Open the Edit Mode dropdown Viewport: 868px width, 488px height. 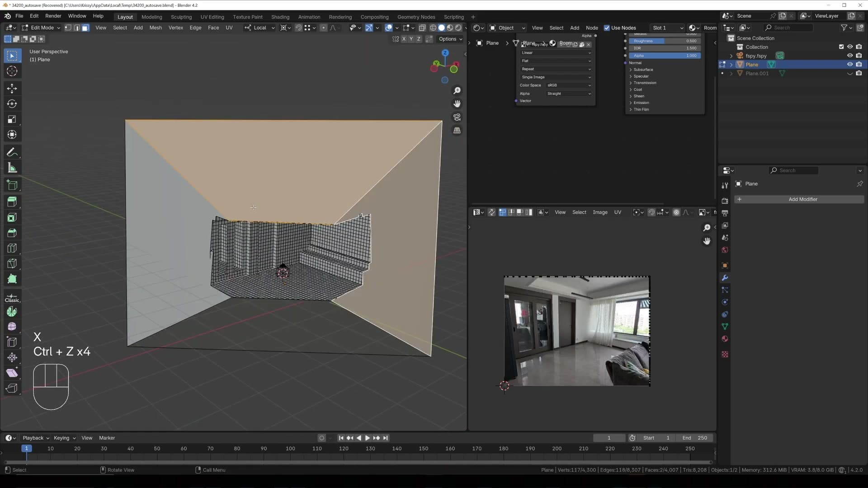41,28
